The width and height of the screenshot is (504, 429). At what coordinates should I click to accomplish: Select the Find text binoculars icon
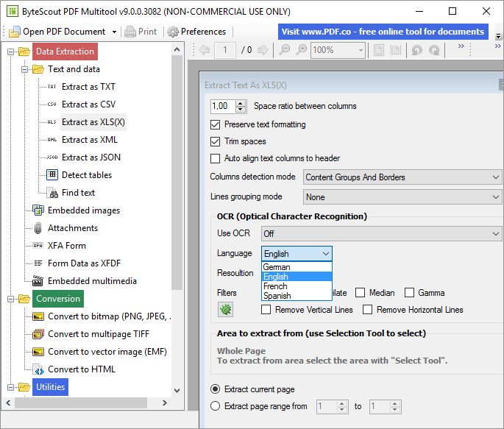(x=52, y=193)
